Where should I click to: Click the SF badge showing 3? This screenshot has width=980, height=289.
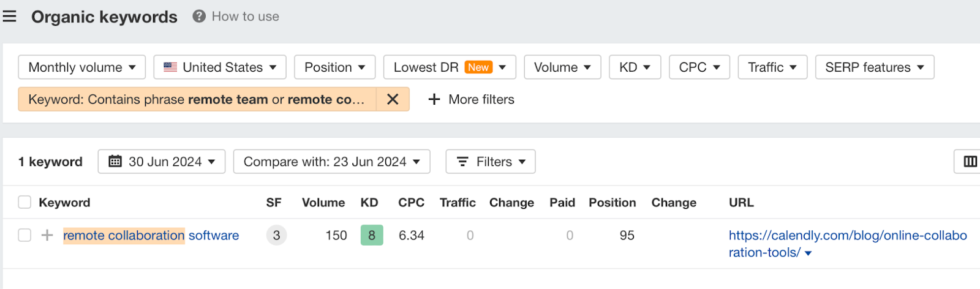(x=276, y=235)
